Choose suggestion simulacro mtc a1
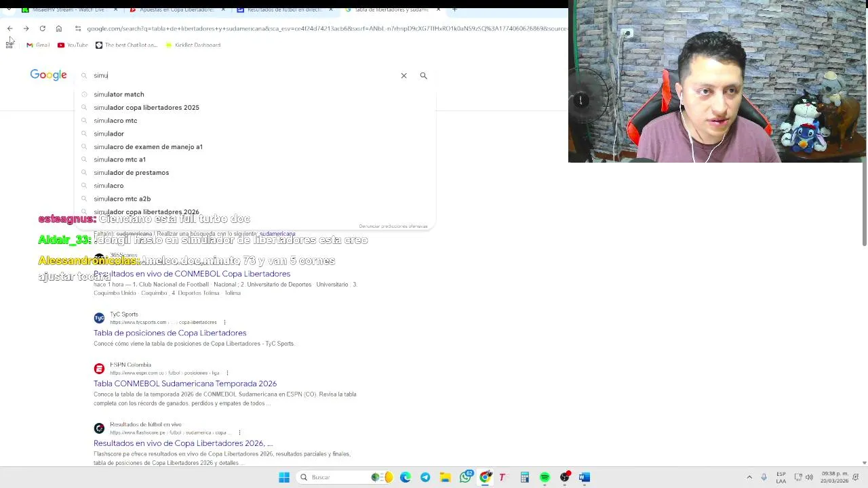 tap(254, 159)
